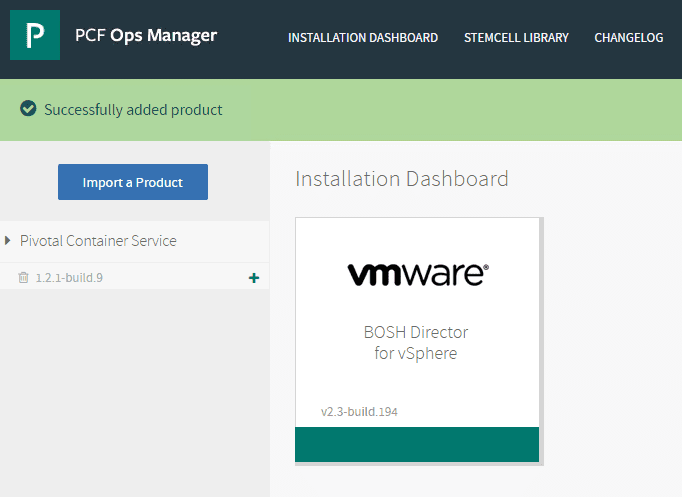682x497 pixels.
Task: Add 1.2.1-build.9 using the plus icon
Action: coord(253,277)
